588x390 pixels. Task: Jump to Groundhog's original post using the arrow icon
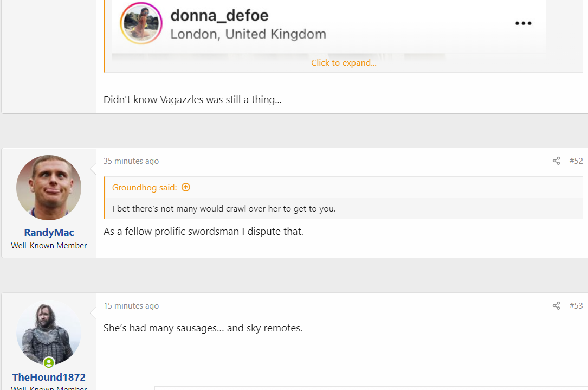pos(186,187)
